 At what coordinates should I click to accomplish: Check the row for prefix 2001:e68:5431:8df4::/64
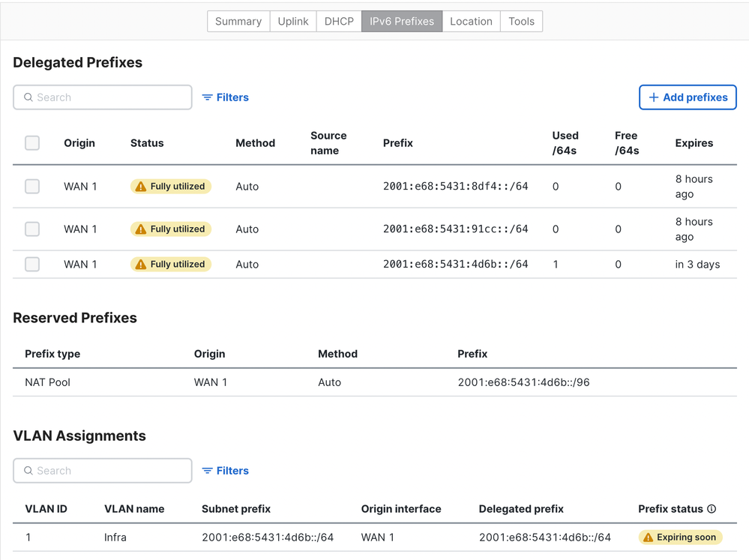(32, 187)
